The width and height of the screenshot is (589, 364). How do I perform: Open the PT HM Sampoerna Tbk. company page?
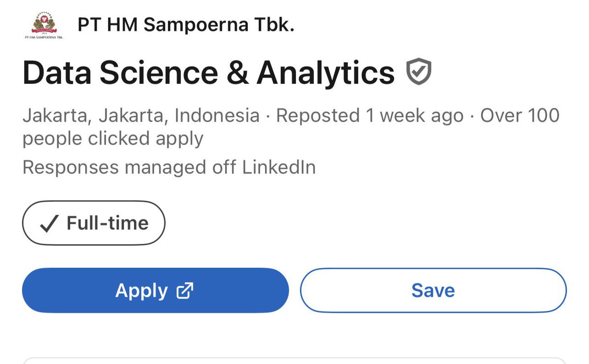click(x=186, y=25)
